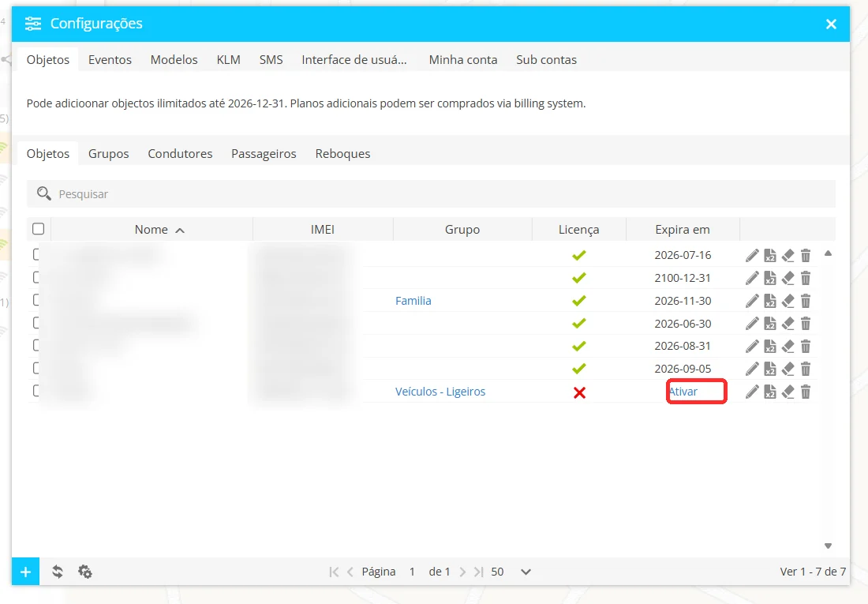The height and width of the screenshot is (604, 868).
Task: Open the rows-per-page dropdown showing 50
Action: click(x=511, y=572)
